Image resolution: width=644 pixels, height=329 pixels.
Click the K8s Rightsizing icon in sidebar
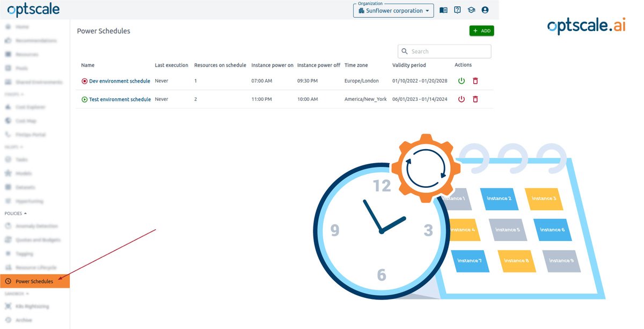pyautogui.click(x=8, y=306)
